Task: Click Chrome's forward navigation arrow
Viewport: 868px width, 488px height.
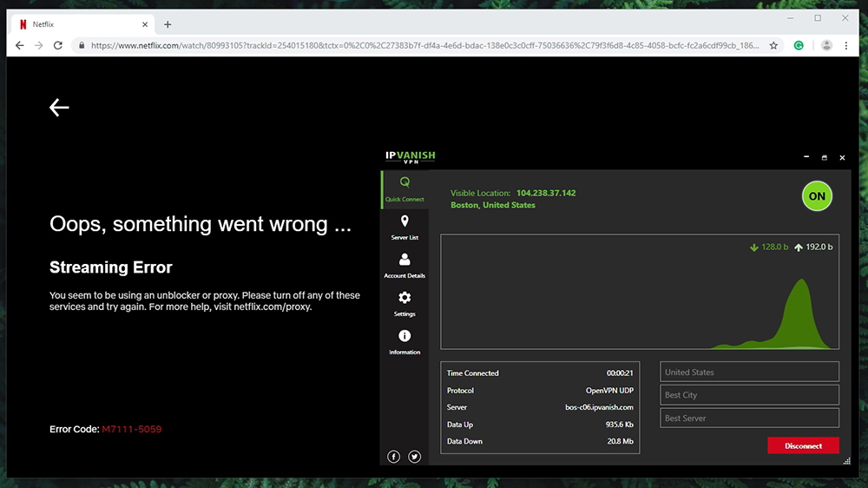Action: [39, 45]
